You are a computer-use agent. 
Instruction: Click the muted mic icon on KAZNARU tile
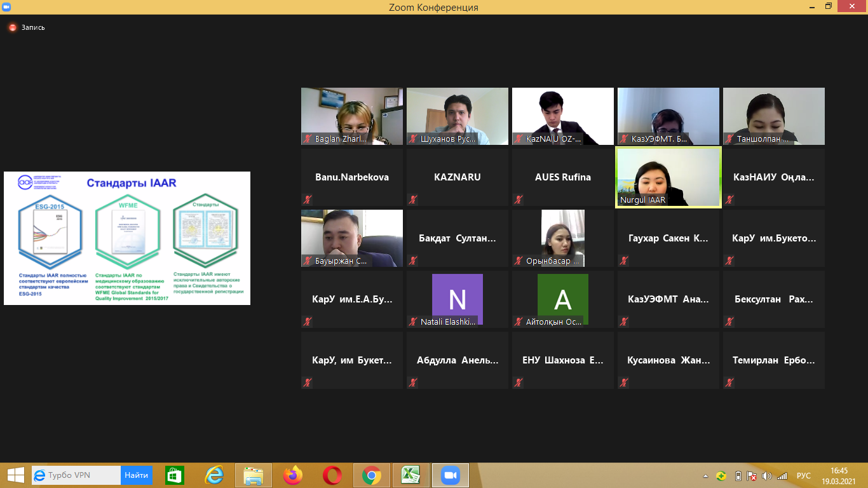[414, 200]
